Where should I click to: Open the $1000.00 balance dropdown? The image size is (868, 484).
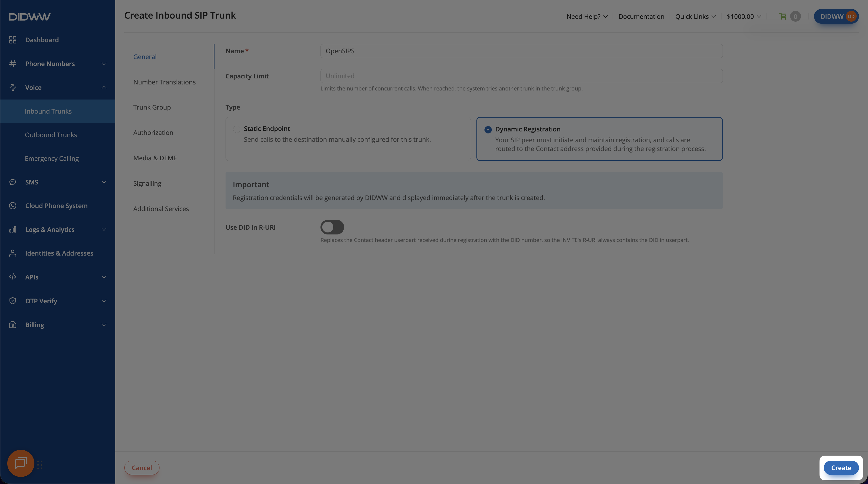tap(744, 17)
